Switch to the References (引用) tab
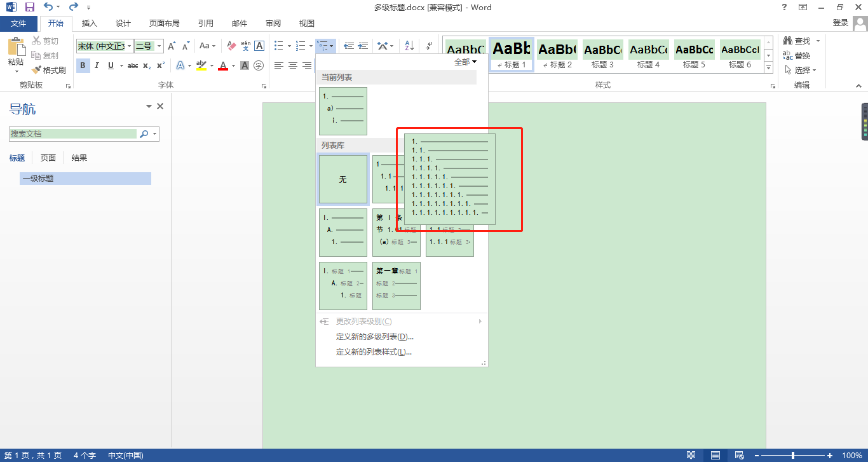Screen dimensions: 868x462 click(x=206, y=23)
